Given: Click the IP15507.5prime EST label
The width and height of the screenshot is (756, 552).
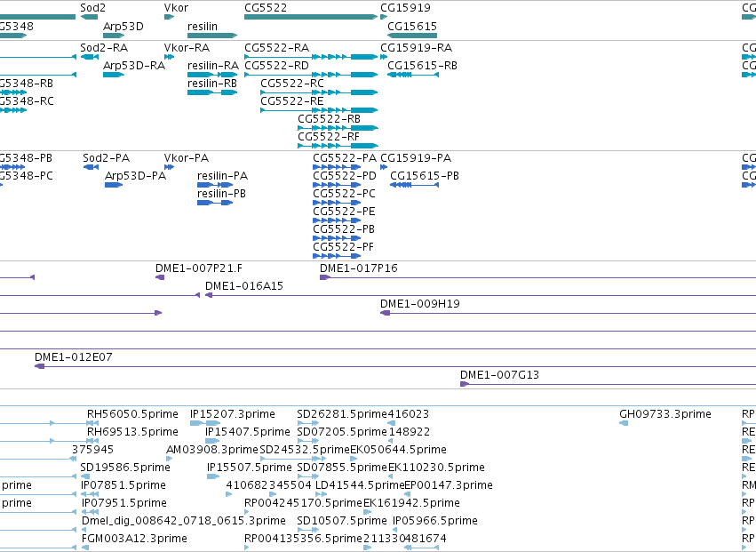Looking at the screenshot, I should pyautogui.click(x=250, y=468).
